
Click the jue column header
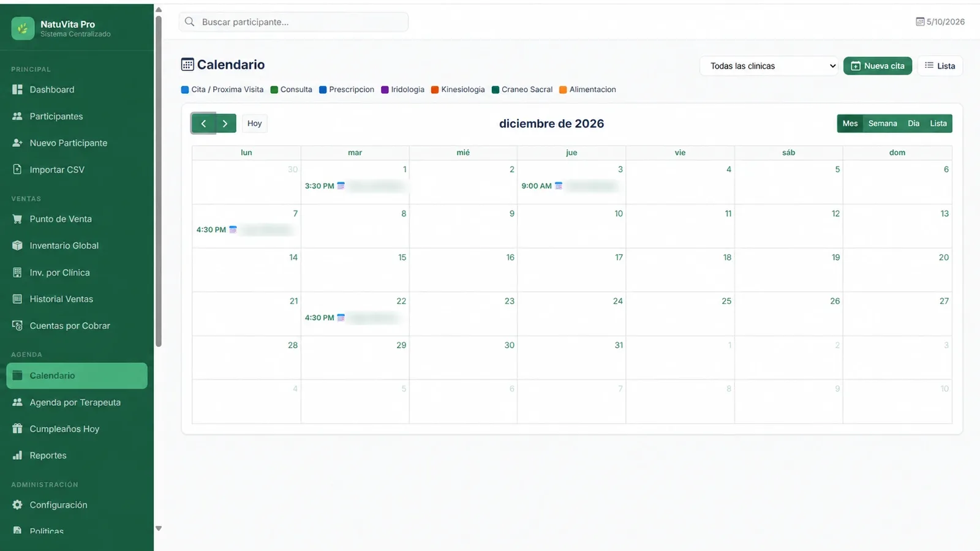[571, 152]
